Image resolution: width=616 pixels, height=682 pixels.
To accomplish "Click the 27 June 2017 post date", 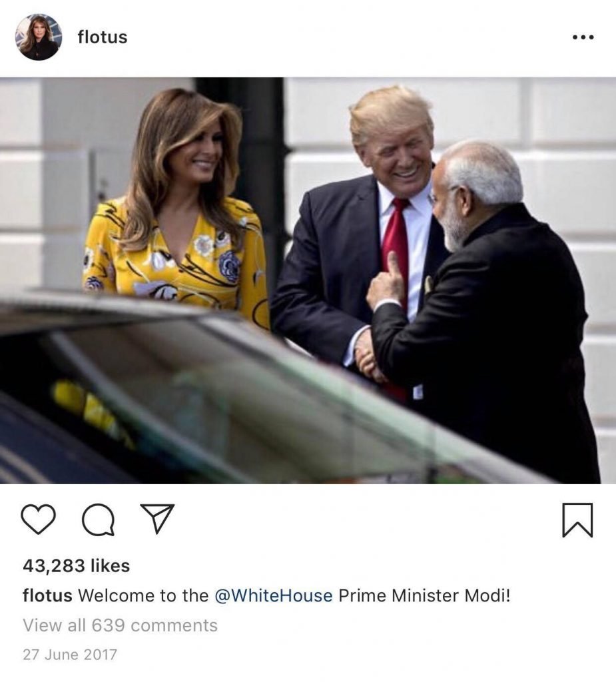I will click(70, 654).
